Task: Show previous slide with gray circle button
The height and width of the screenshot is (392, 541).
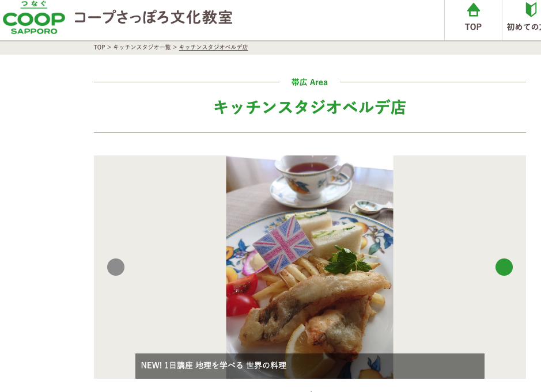Action: pos(116,267)
